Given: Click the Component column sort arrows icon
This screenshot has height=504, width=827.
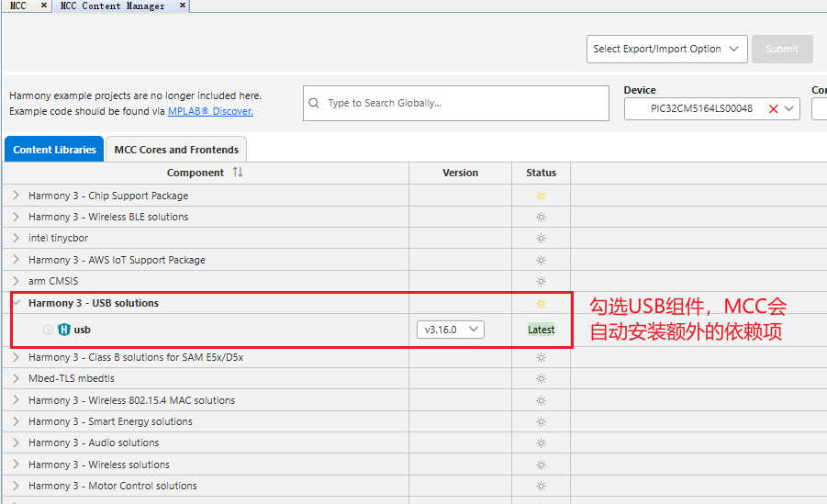Looking at the screenshot, I should tap(238, 173).
